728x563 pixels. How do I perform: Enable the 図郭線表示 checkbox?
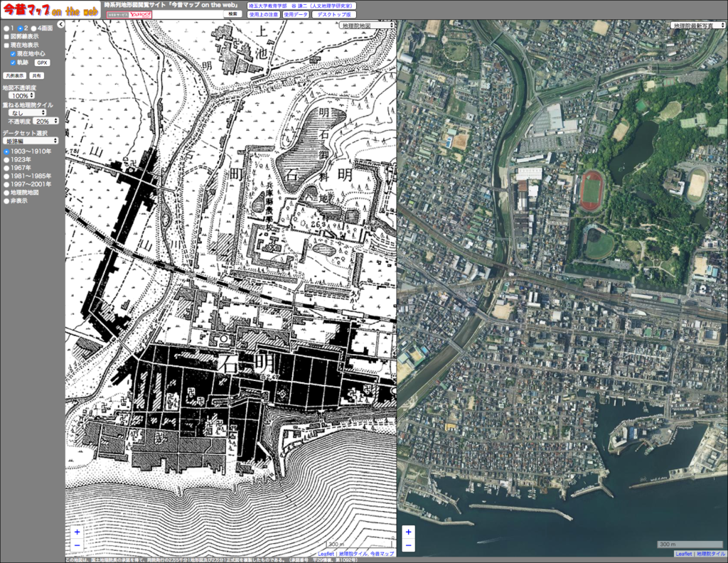coord(6,36)
